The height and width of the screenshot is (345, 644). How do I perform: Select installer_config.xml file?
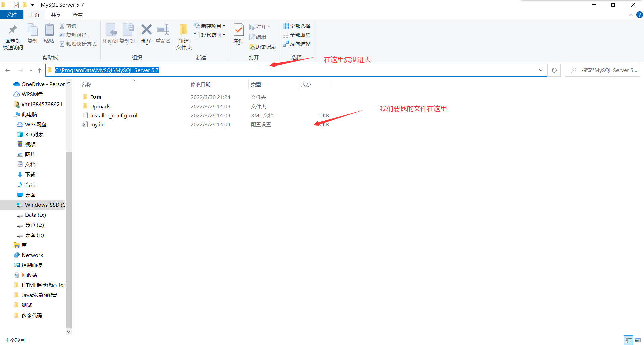(113, 115)
